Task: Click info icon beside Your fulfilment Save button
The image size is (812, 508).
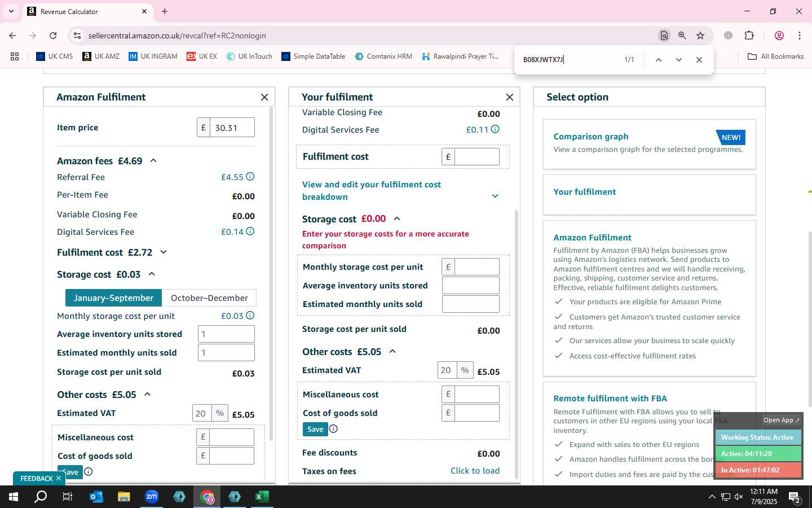Action: [x=333, y=429]
